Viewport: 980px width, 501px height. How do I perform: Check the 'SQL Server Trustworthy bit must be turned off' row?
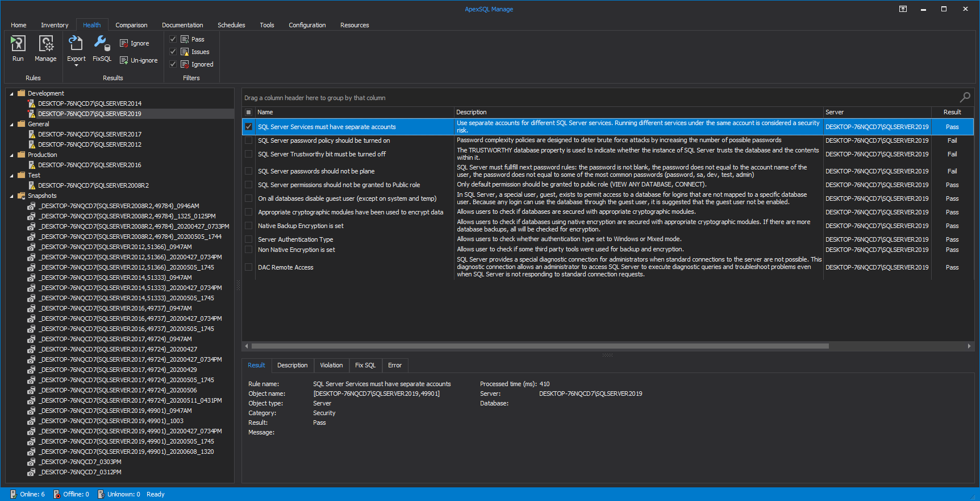point(248,154)
